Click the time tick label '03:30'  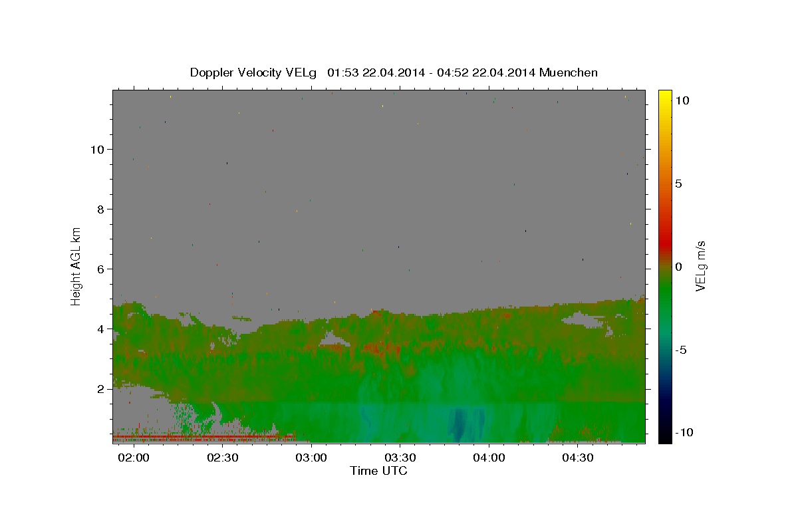click(x=400, y=458)
